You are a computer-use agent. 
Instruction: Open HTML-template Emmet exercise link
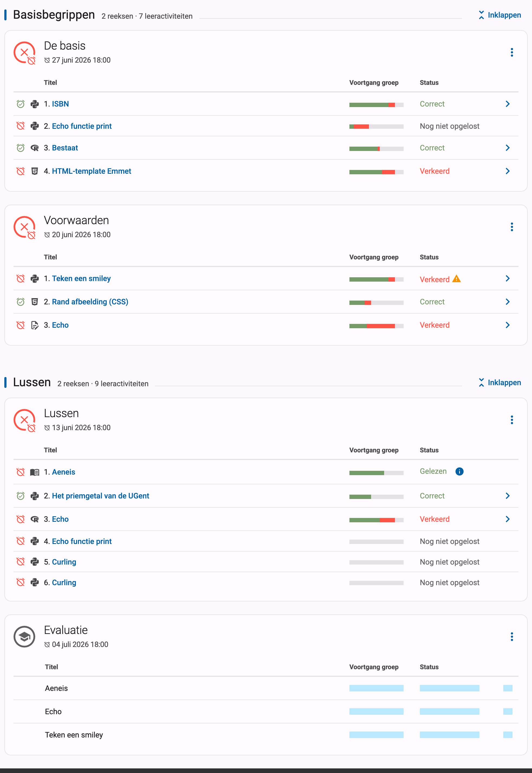point(92,171)
